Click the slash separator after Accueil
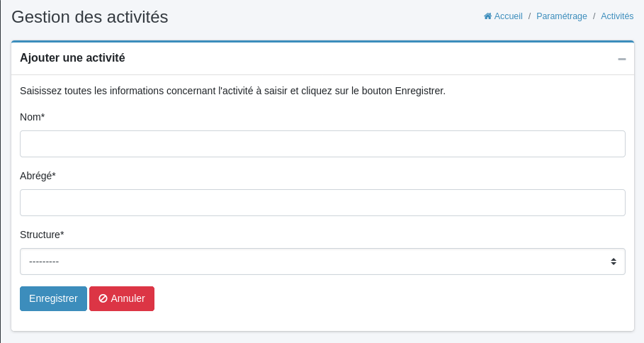Screen dimensions: 644x343 point(530,16)
